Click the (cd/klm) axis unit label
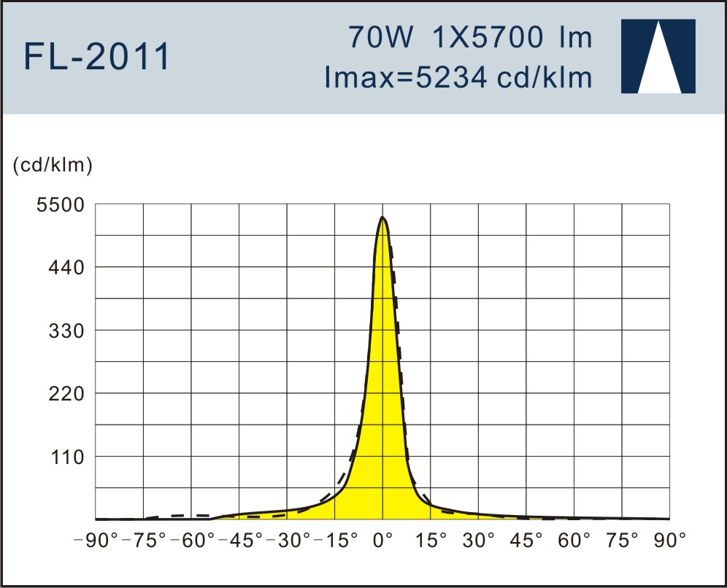 [x=53, y=166]
